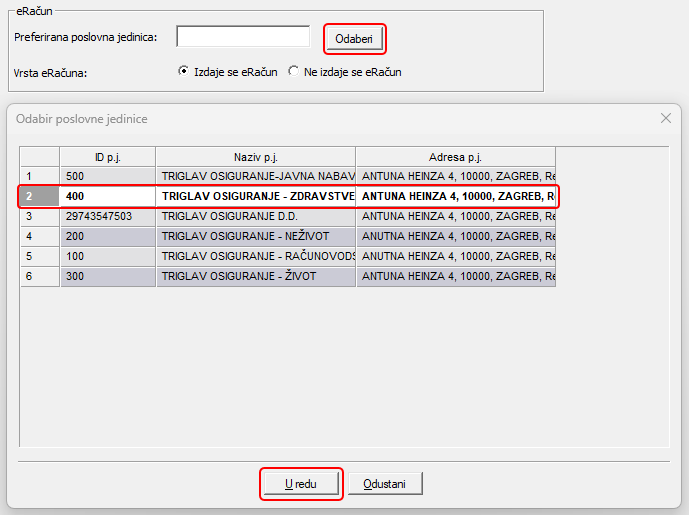The height and width of the screenshot is (515, 689).
Task: Click the Odaberi button
Action: pyautogui.click(x=354, y=39)
